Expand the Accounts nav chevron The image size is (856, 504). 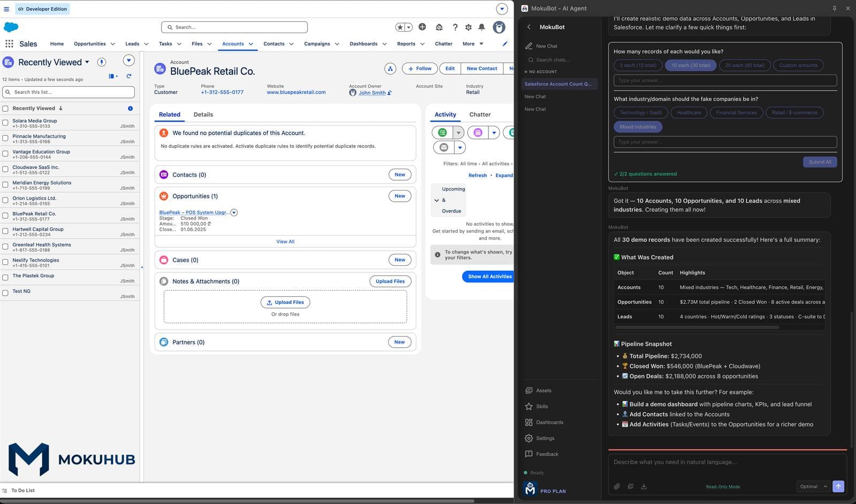(x=251, y=44)
